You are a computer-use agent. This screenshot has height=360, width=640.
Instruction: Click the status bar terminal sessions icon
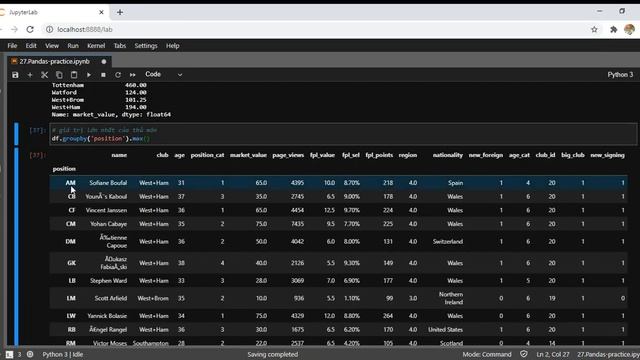pos(9,354)
